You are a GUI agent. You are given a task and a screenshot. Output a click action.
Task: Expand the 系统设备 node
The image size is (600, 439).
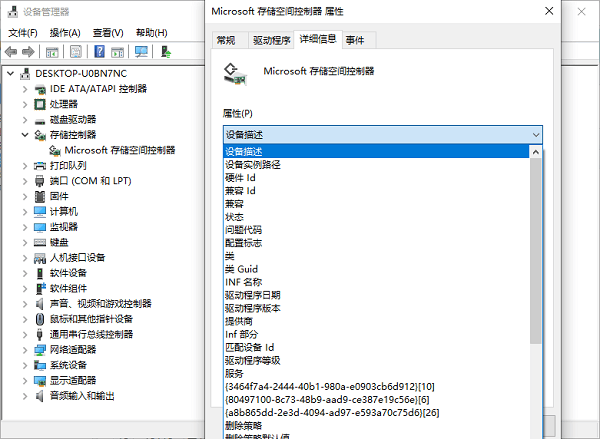pyautogui.click(x=25, y=365)
